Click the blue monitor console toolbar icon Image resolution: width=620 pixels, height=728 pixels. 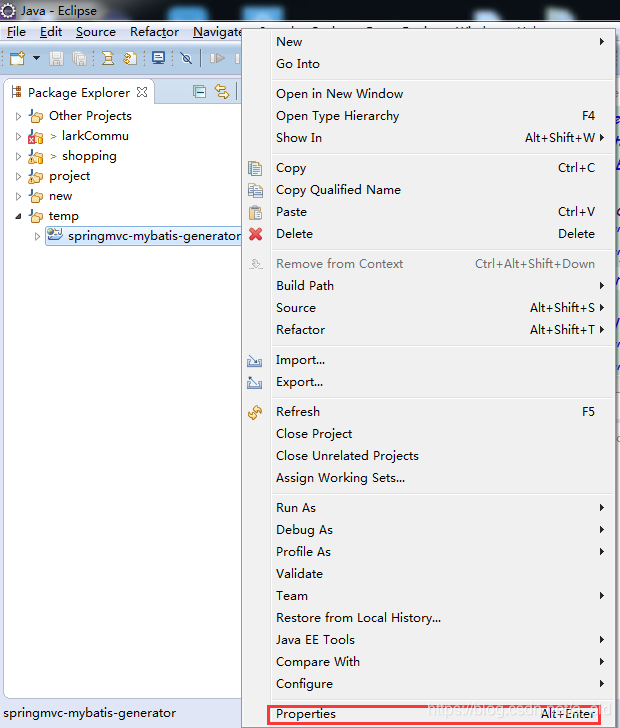(158, 58)
